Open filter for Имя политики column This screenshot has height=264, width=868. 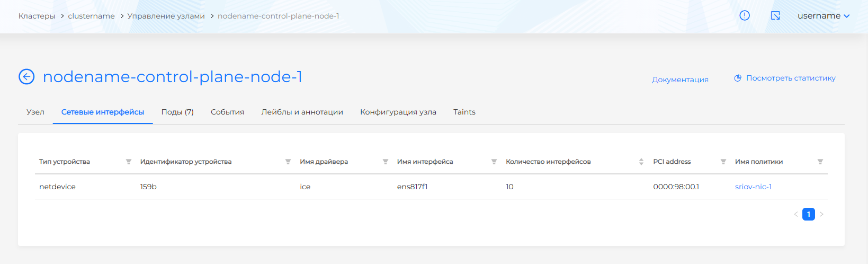[820, 162]
